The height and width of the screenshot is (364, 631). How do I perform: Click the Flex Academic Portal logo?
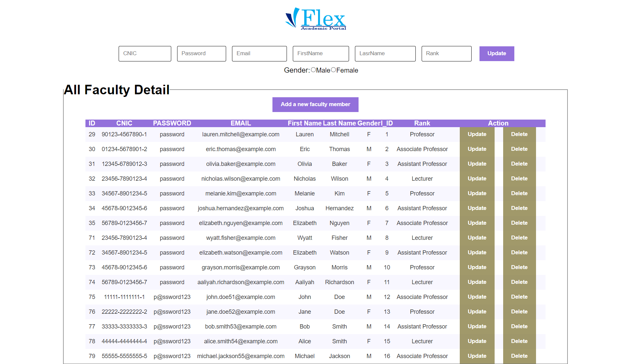[315, 19]
